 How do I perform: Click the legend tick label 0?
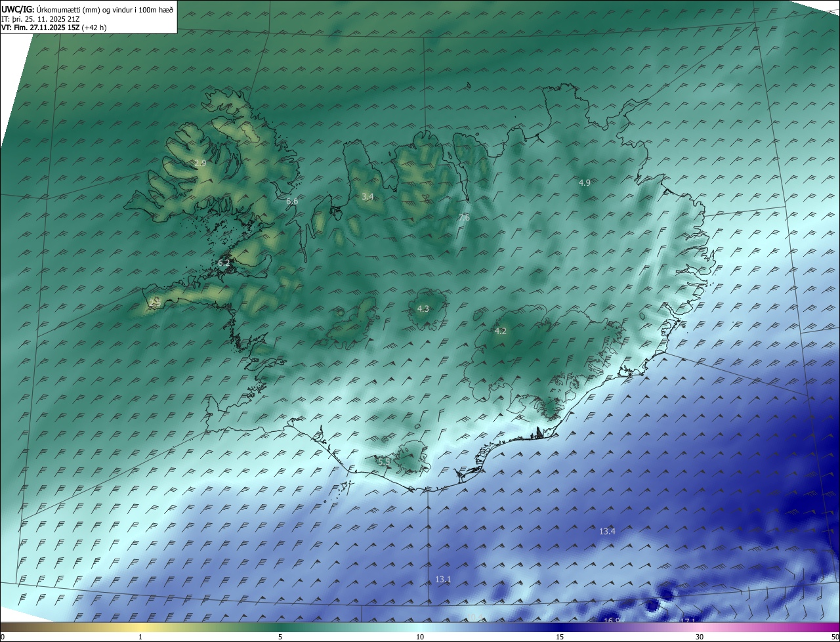tap(3, 637)
